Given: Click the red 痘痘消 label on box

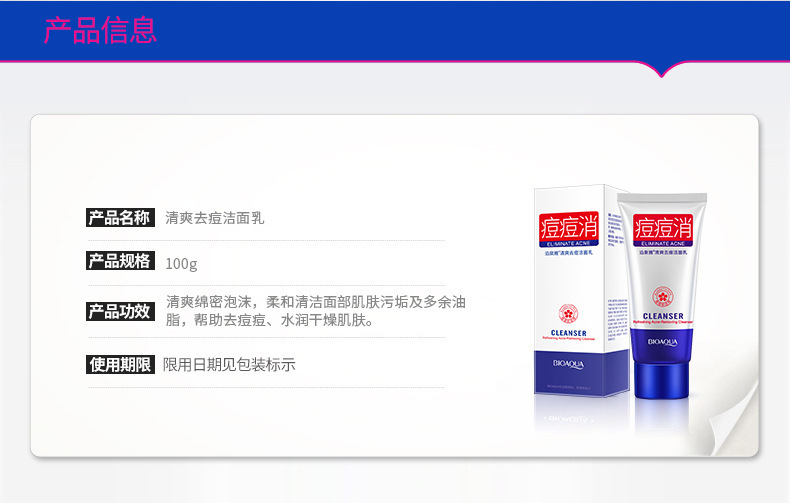Looking at the screenshot, I should 568,226.
